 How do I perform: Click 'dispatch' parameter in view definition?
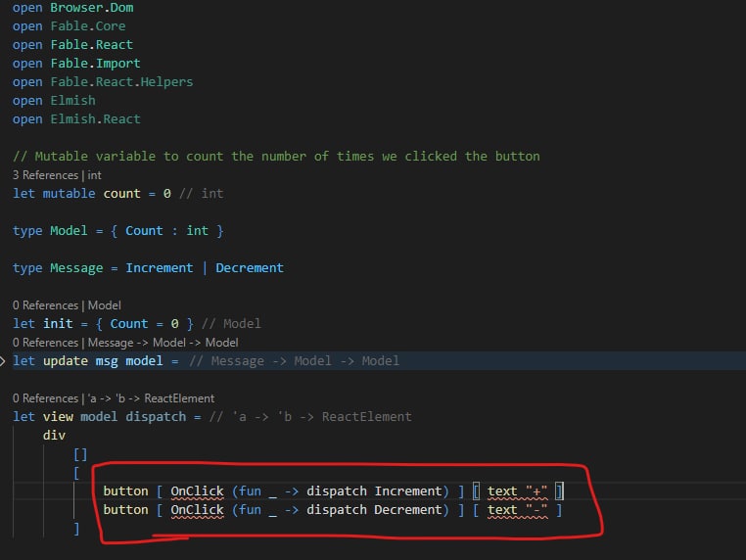[156, 417]
